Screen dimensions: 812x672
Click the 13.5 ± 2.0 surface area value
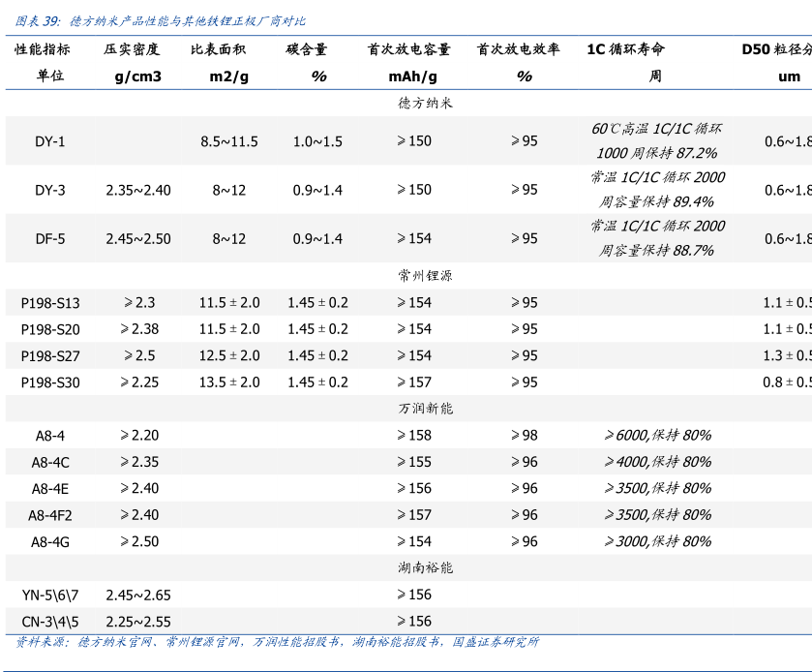pos(229,382)
